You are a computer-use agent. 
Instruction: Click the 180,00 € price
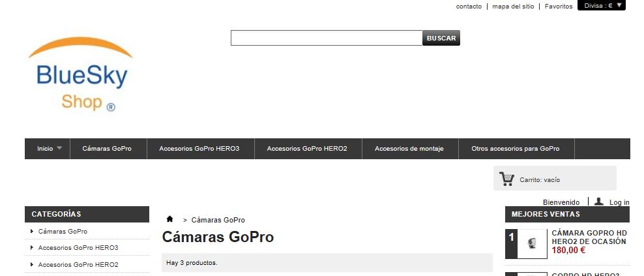pyautogui.click(x=568, y=250)
